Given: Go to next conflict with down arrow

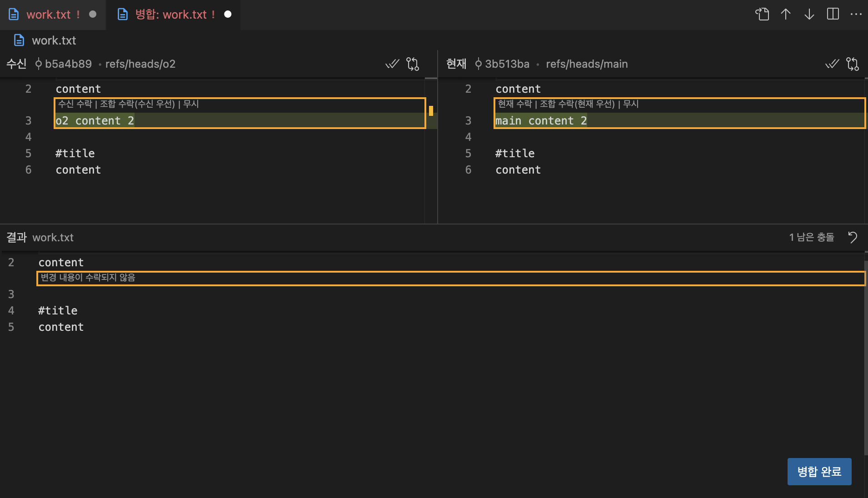Looking at the screenshot, I should (x=809, y=15).
